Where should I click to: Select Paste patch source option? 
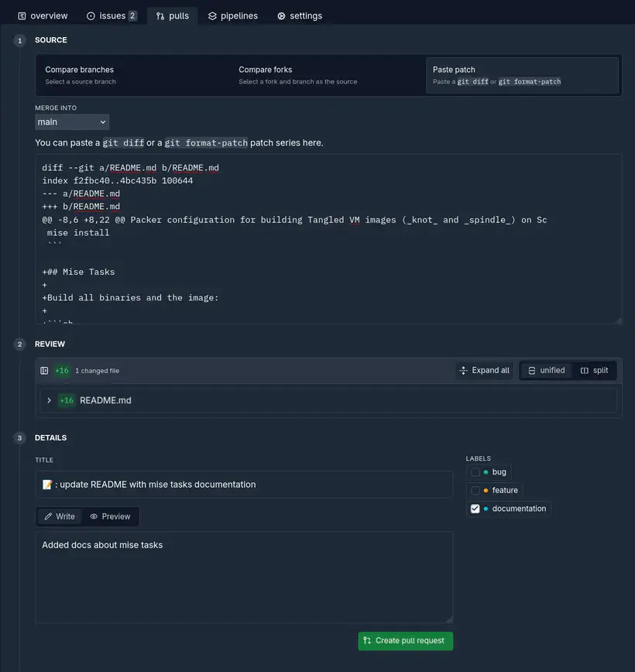[x=522, y=75]
